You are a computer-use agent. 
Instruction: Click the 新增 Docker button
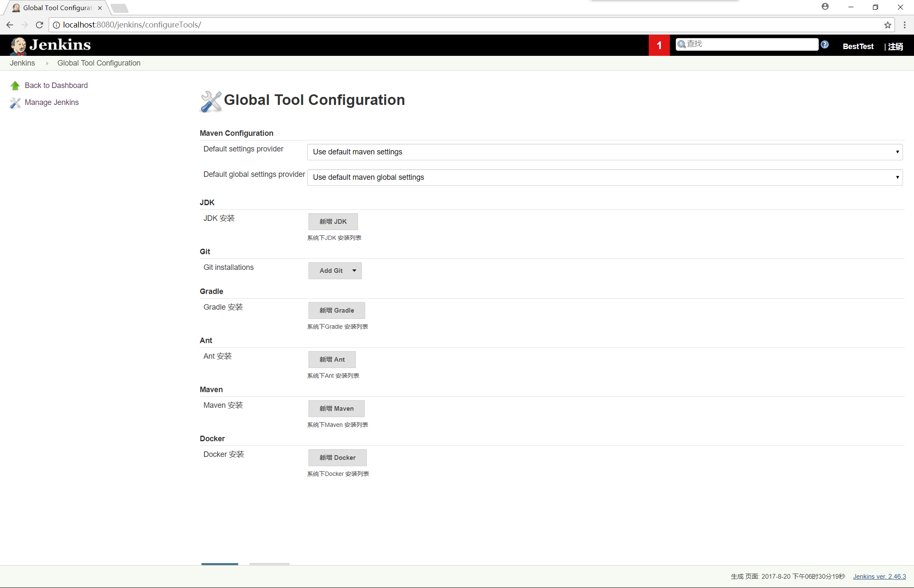pyautogui.click(x=337, y=458)
